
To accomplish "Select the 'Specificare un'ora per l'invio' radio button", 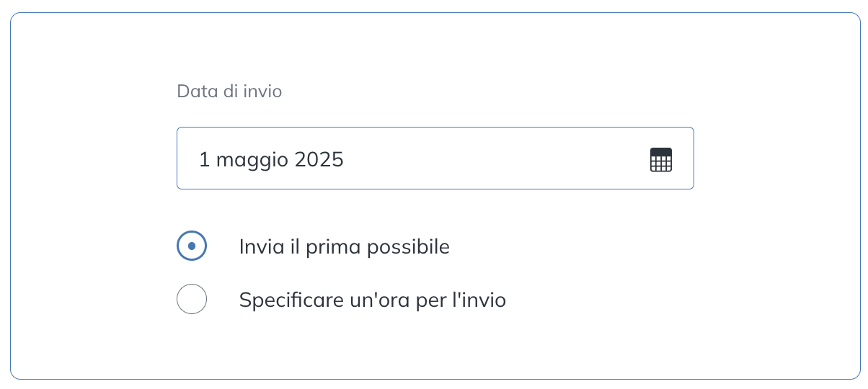I will coord(192,299).
